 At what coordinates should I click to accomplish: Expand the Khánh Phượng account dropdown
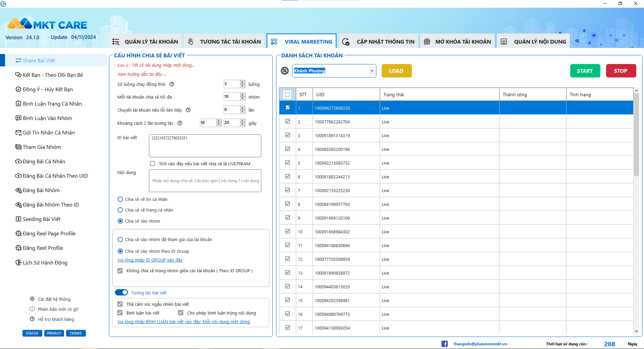(372, 71)
